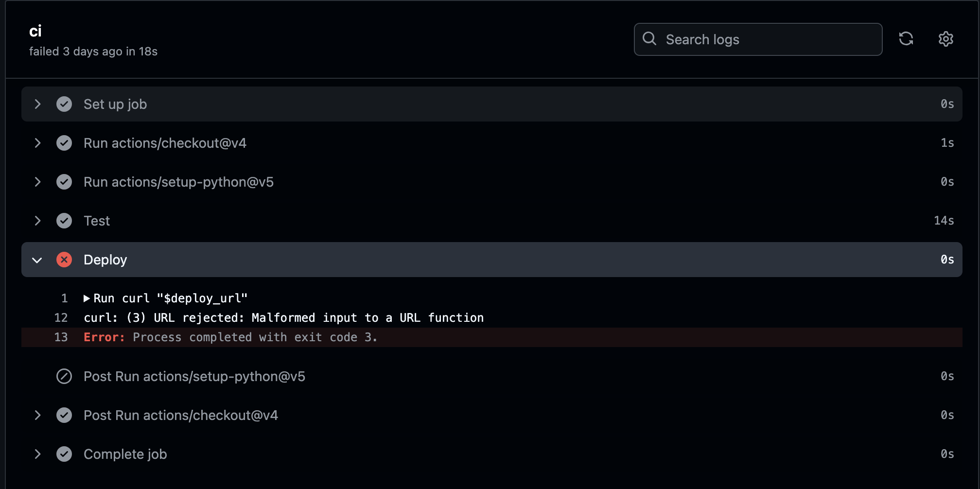Click the red Error: label in line 13

click(104, 337)
